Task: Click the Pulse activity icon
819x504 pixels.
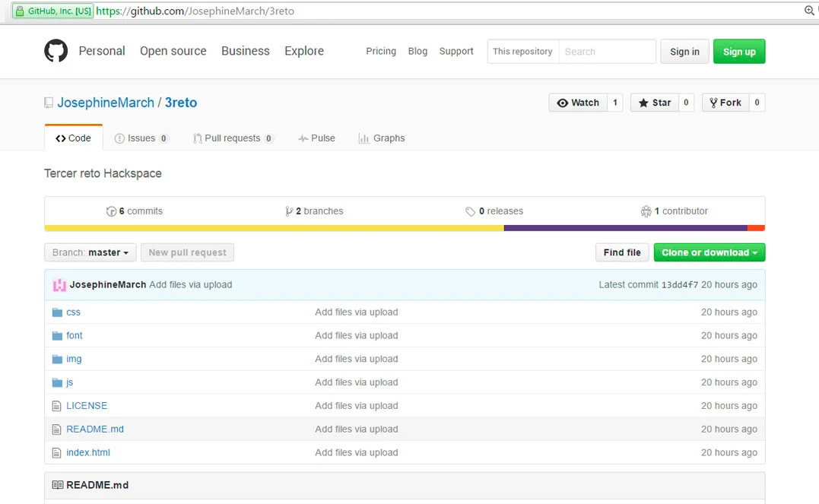Action: tap(303, 138)
